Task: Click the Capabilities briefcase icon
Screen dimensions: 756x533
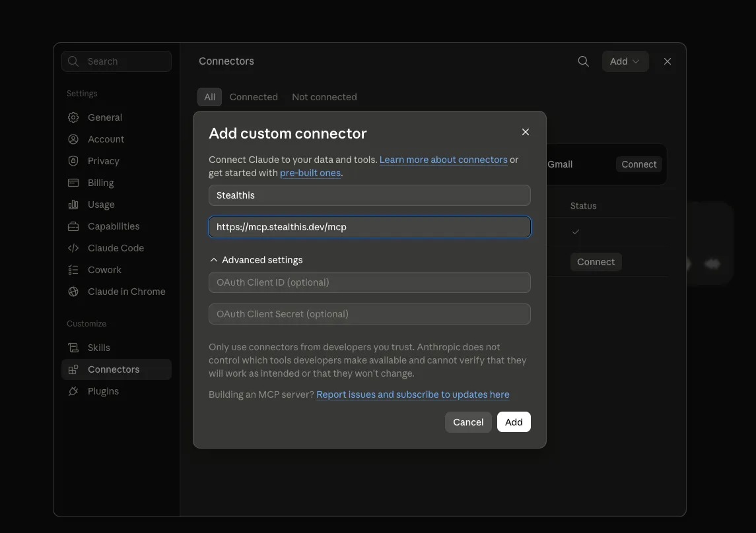Action: (x=73, y=226)
